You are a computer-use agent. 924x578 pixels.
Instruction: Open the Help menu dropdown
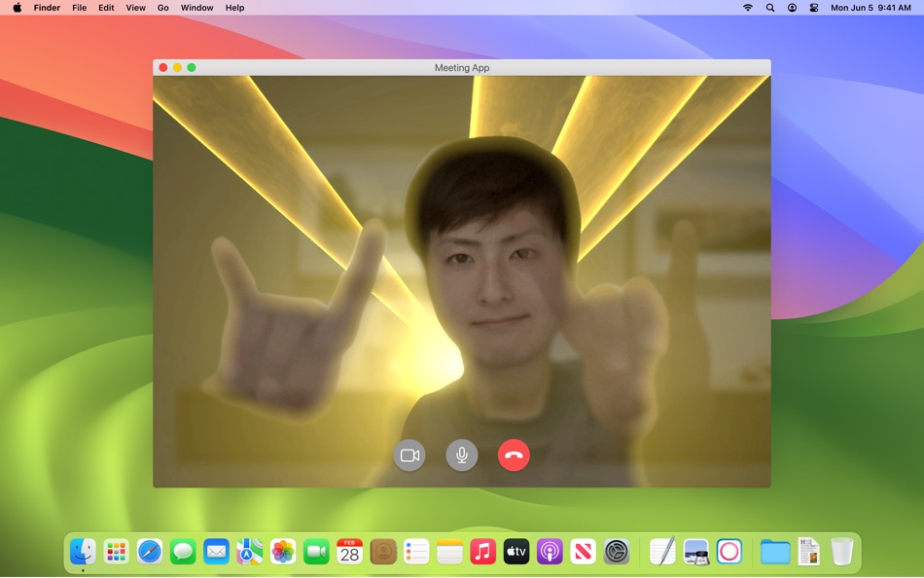tap(233, 8)
